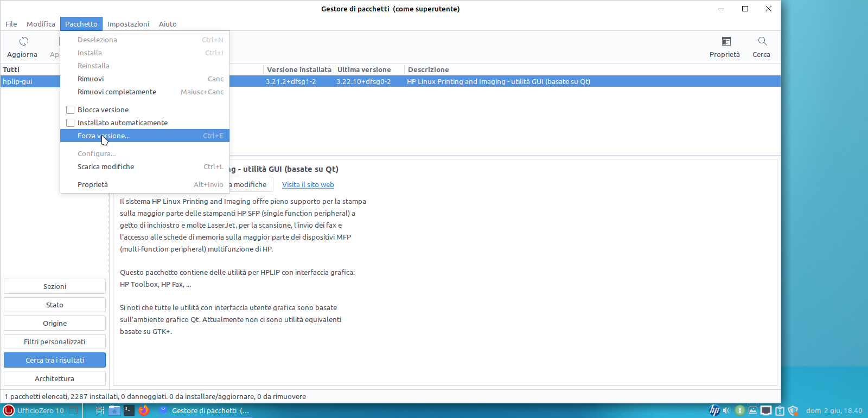This screenshot has width=868, height=418.
Task: Click the show desktop icon in taskbar
Action: pyautogui.click(x=74, y=410)
